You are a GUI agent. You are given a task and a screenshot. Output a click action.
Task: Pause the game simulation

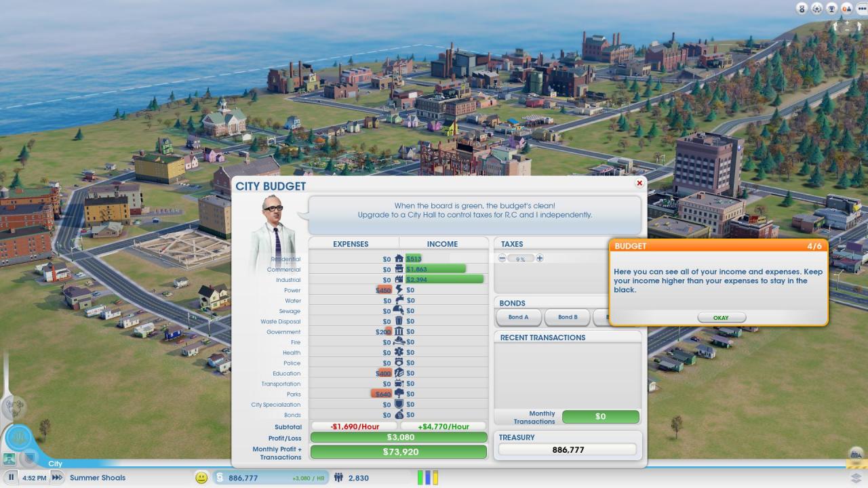12,477
